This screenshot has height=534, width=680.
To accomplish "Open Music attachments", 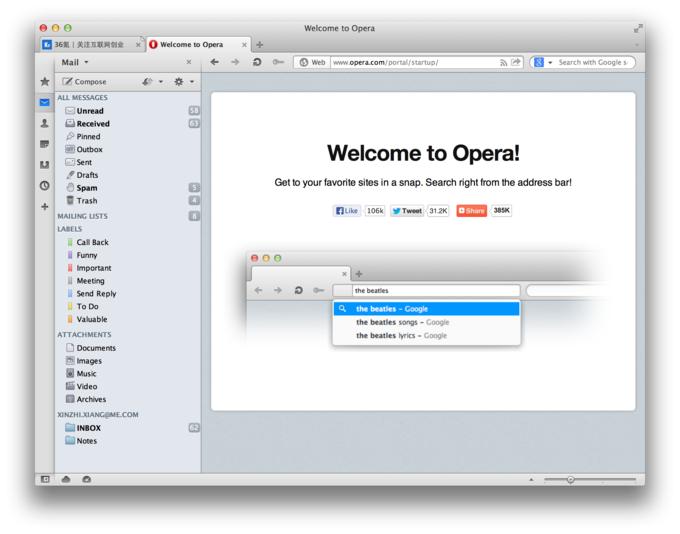I will point(128,373).
